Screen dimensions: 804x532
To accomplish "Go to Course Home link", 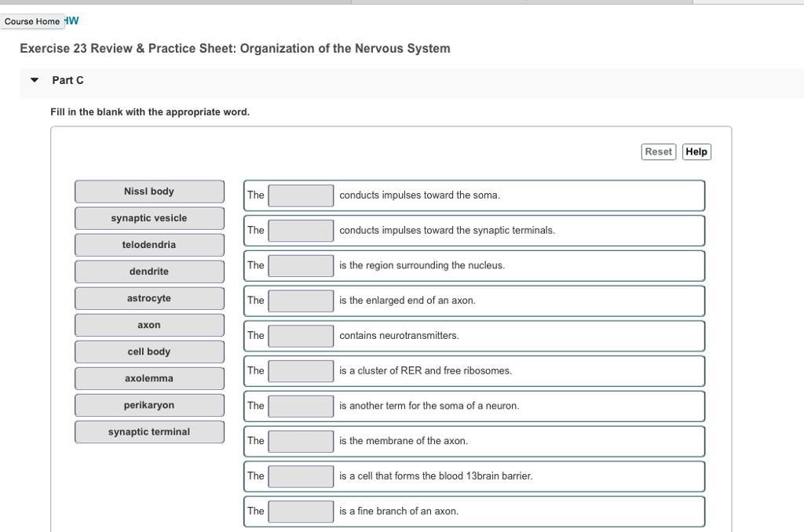I will click(x=32, y=21).
